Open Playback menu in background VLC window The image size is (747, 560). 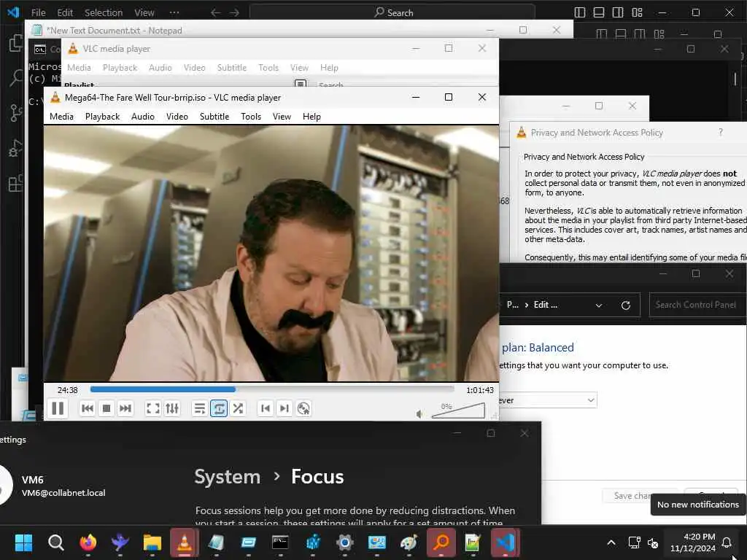click(x=120, y=68)
